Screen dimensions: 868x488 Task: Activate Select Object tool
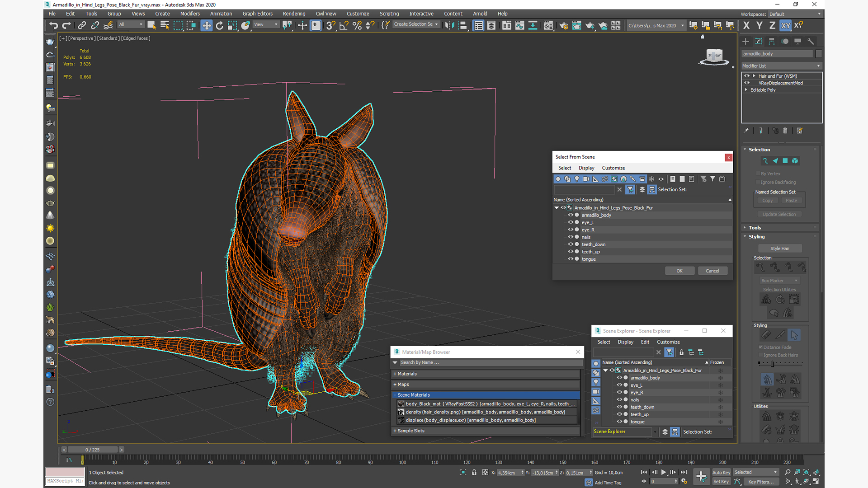tap(151, 25)
